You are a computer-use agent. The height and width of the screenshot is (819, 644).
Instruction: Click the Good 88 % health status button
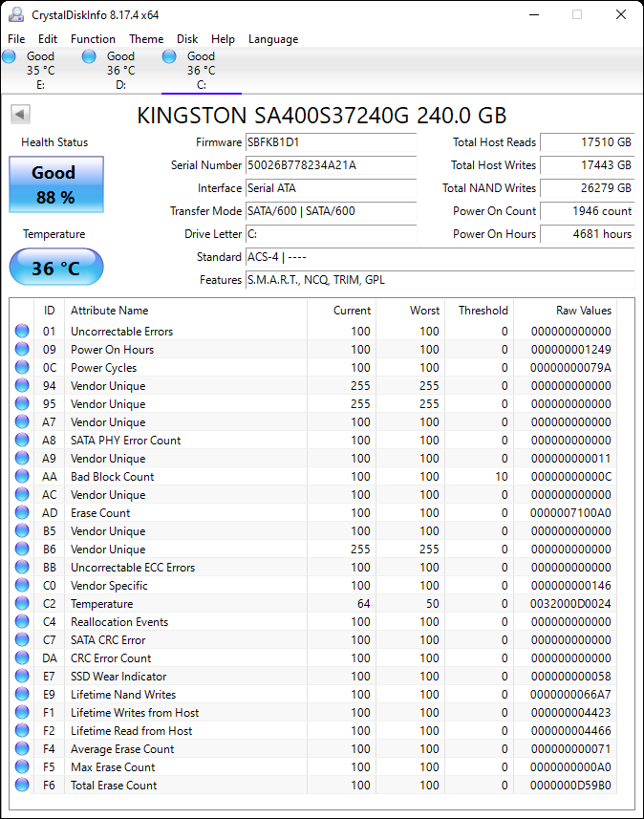[x=56, y=184]
